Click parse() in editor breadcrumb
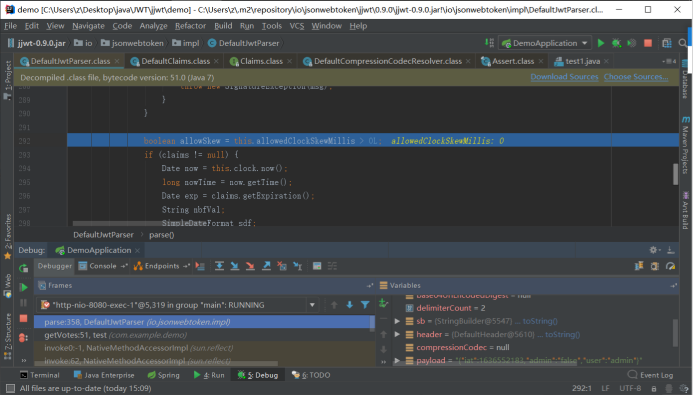Image resolution: width=693 pixels, height=395 pixels. [x=161, y=235]
